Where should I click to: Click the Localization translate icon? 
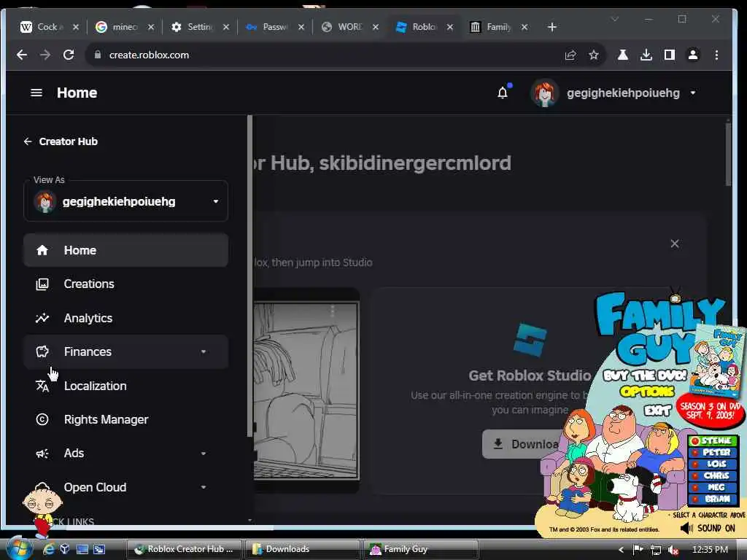(x=42, y=386)
